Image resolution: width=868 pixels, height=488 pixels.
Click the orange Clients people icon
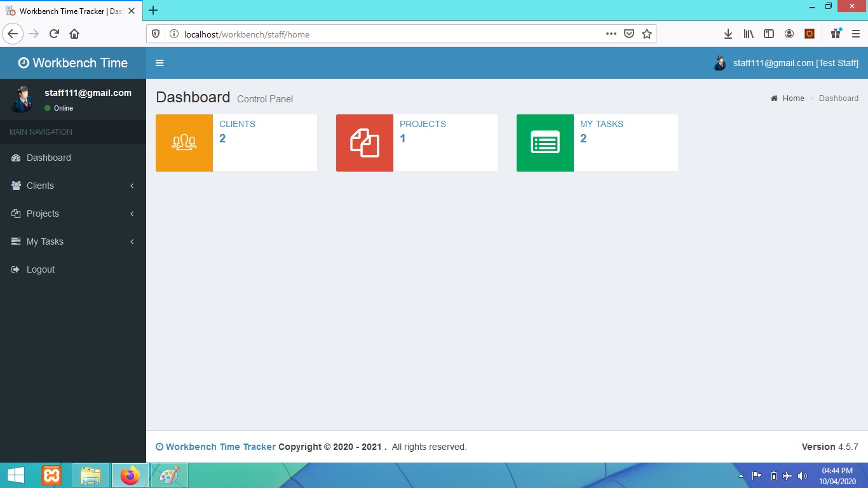(x=184, y=142)
